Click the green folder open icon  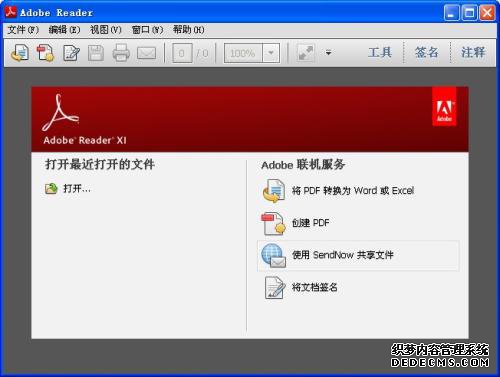click(51, 189)
